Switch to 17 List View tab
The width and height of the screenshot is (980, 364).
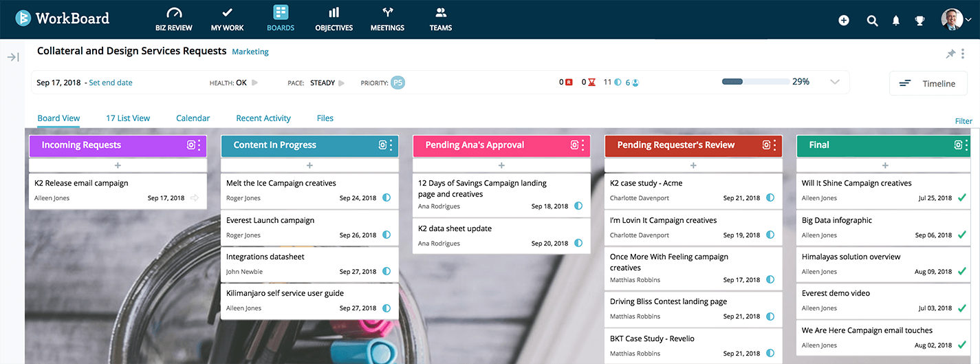click(128, 118)
